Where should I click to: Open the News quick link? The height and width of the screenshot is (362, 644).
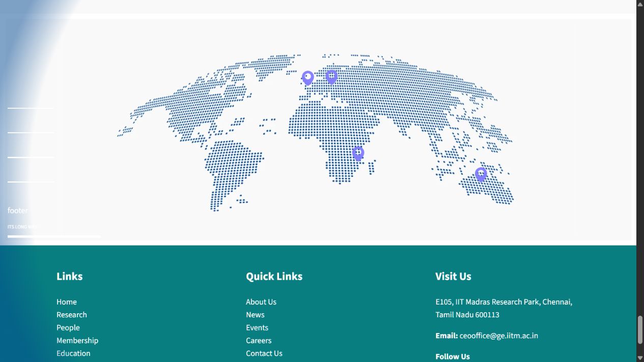click(255, 315)
